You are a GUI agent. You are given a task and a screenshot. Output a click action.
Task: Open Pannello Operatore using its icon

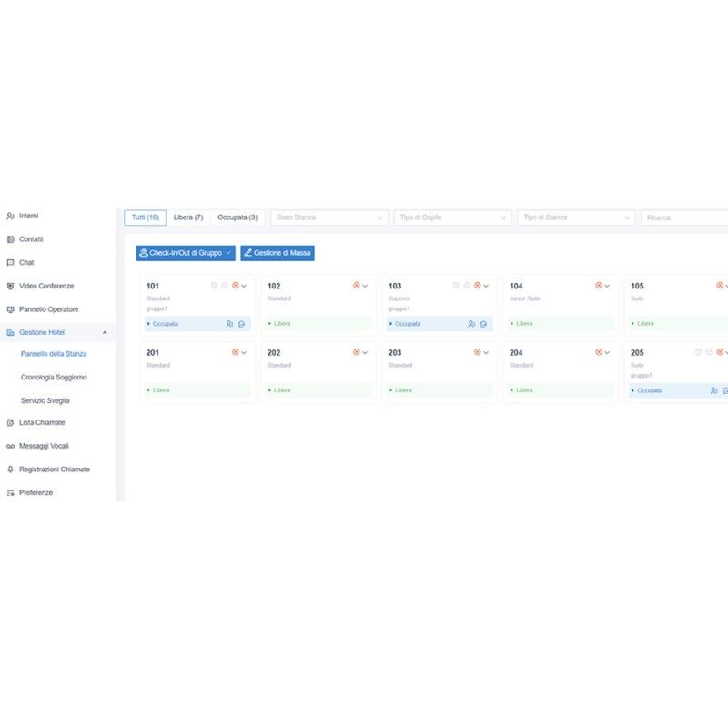(11, 309)
